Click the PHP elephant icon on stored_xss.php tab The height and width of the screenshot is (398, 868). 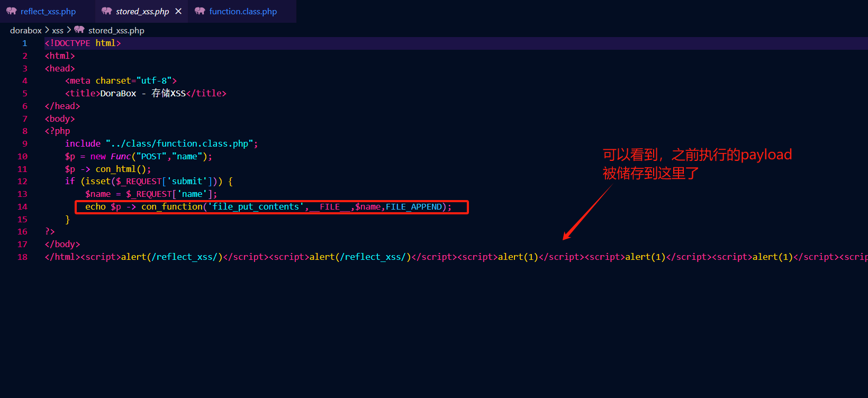click(x=107, y=11)
